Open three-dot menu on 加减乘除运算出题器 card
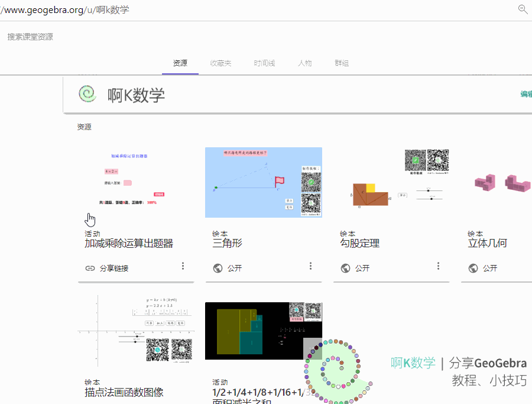Image resolution: width=532 pixels, height=404 pixels. tap(183, 266)
